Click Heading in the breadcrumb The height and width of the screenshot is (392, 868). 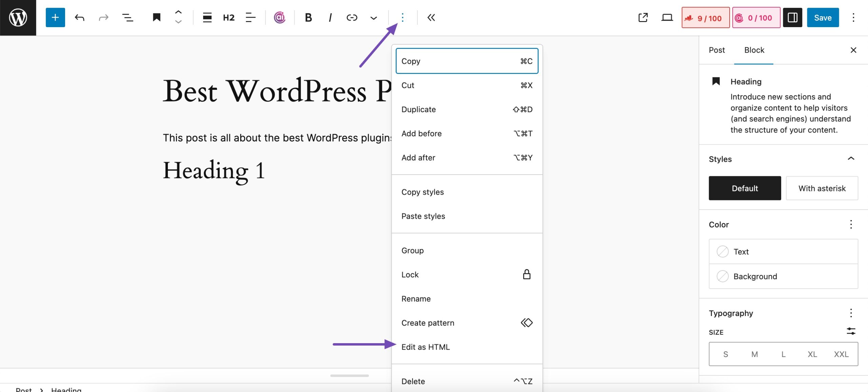coord(66,389)
